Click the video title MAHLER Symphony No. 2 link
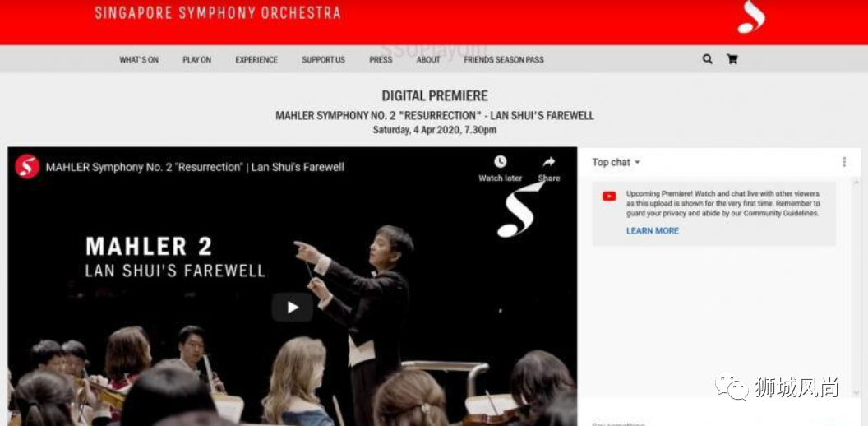Image resolution: width=868 pixels, height=426 pixels. 195,167
